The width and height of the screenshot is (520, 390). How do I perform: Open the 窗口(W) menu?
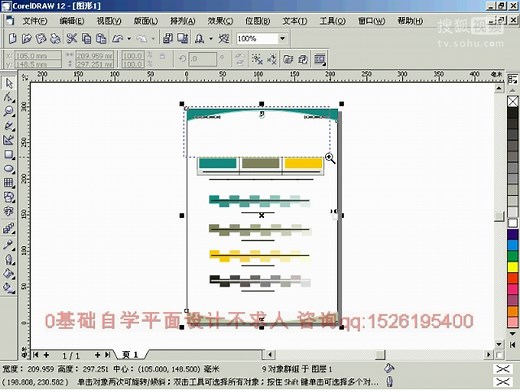tap(371, 21)
